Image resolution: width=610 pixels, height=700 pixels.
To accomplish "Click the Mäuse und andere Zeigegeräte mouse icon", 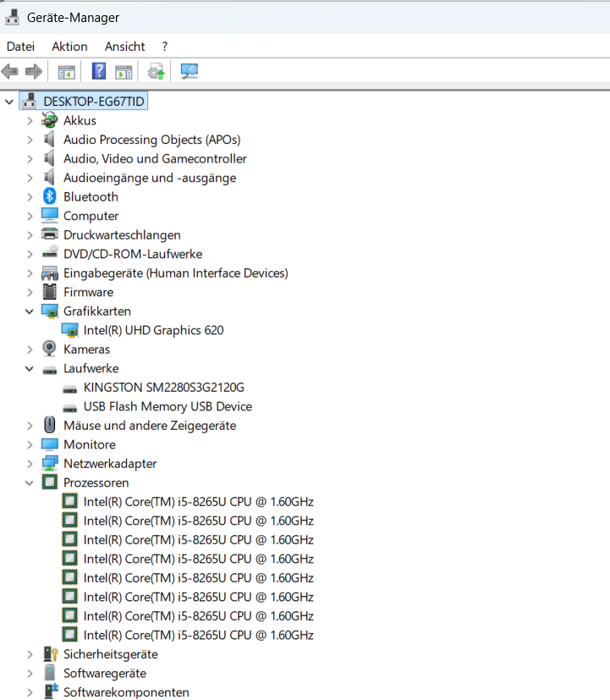I will 50,425.
